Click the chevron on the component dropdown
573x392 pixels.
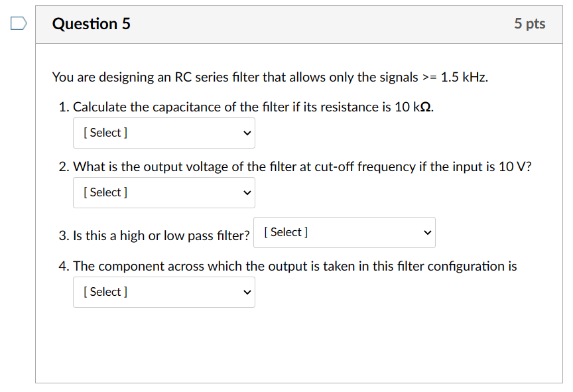click(x=247, y=292)
